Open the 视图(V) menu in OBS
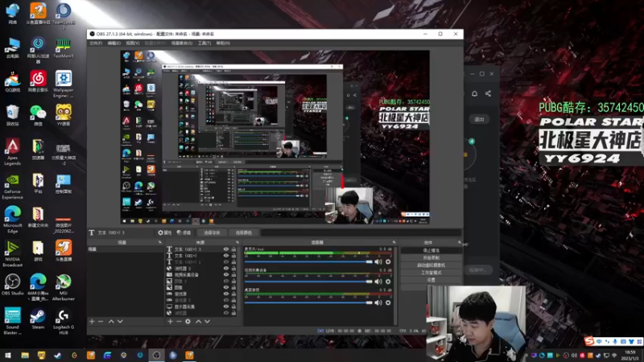 coord(133,43)
